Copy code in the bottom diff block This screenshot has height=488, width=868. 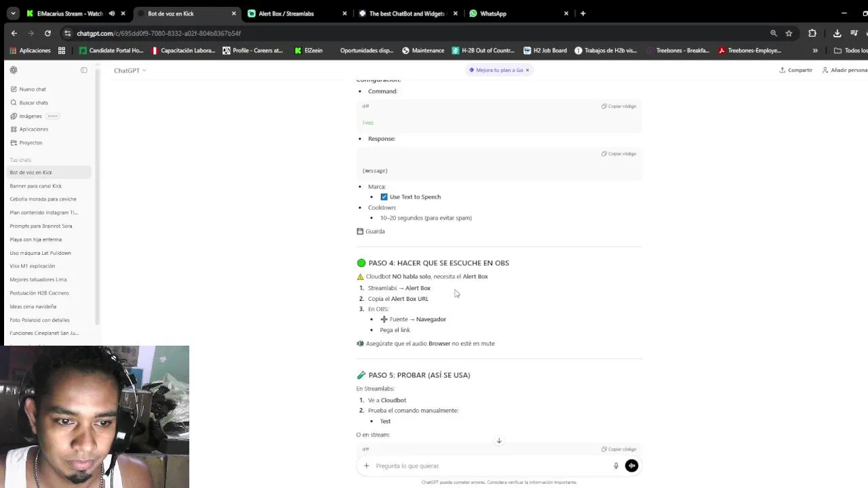(618, 449)
